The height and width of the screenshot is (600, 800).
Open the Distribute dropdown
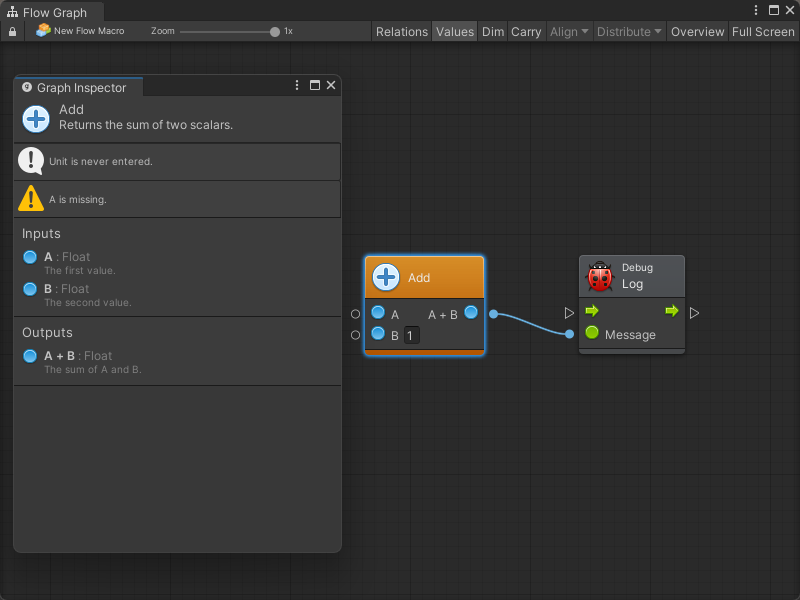tap(629, 32)
